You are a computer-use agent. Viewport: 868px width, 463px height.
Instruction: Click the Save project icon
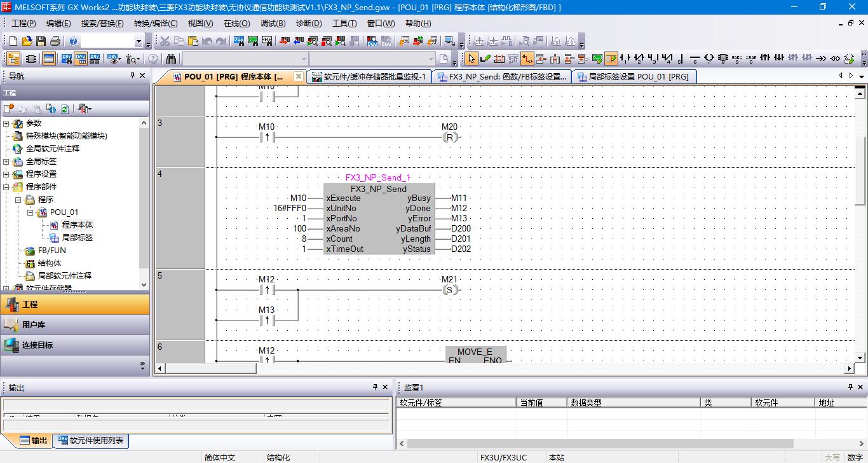[41, 41]
